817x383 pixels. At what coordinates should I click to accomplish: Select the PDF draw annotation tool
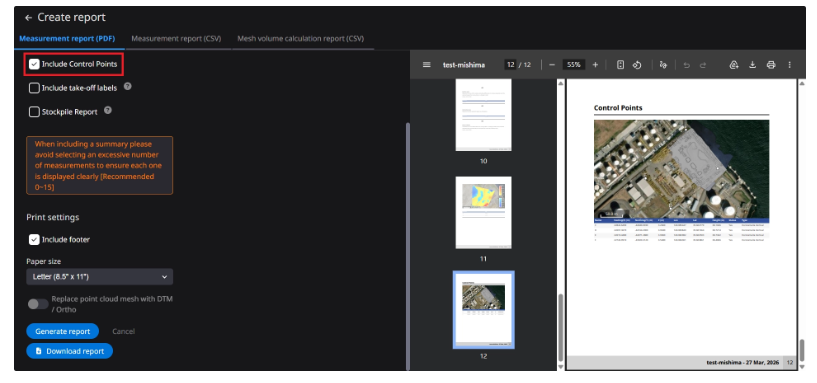click(663, 65)
